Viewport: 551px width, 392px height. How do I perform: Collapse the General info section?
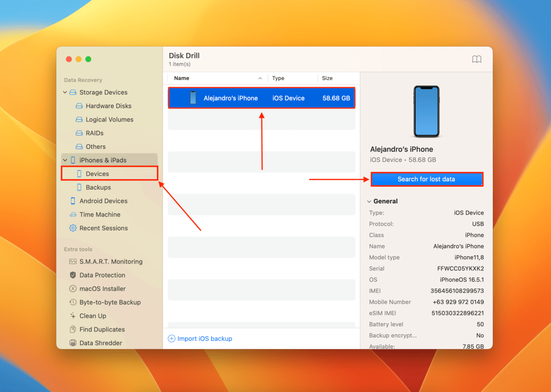pyautogui.click(x=369, y=202)
